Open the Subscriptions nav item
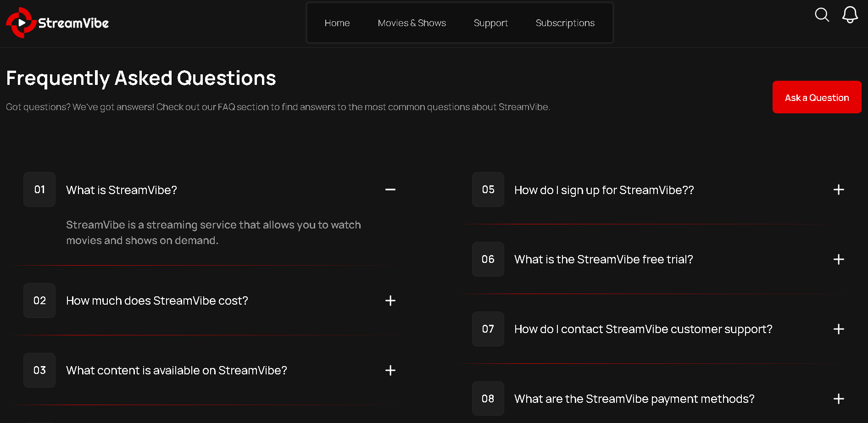Viewport: 868px width, 423px height. (565, 23)
